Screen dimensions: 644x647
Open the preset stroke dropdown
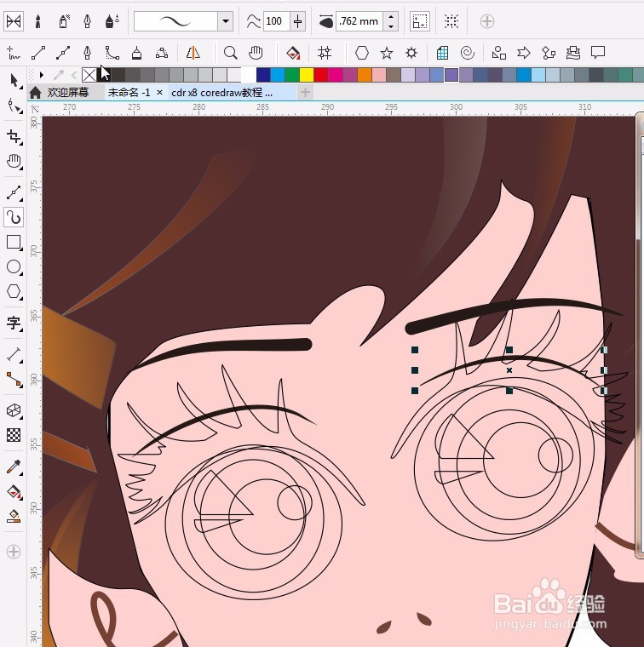[x=226, y=21]
